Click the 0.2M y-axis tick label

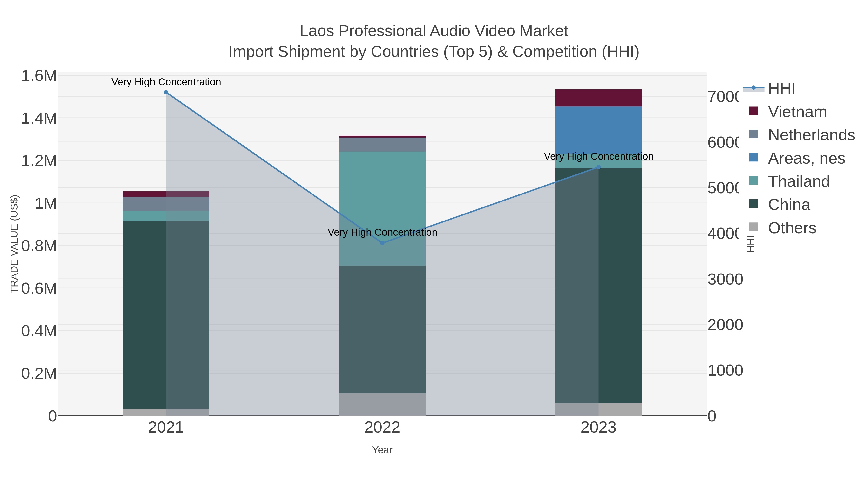[x=39, y=374]
